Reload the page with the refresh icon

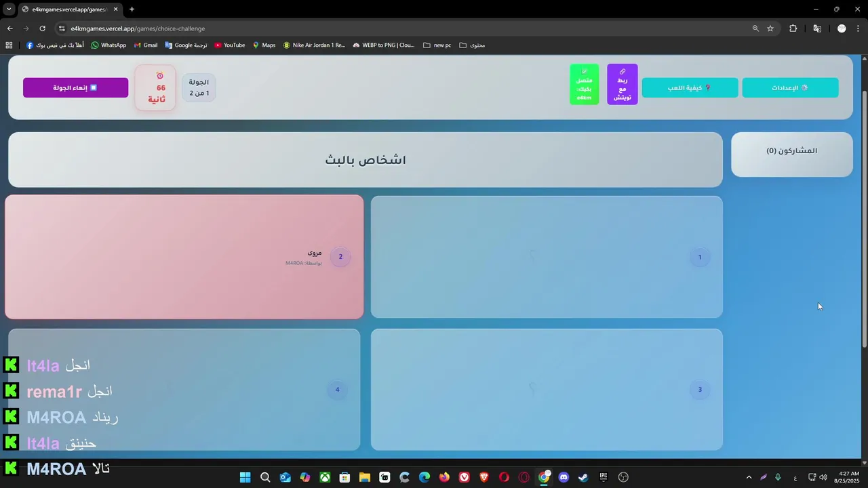pos(42,28)
